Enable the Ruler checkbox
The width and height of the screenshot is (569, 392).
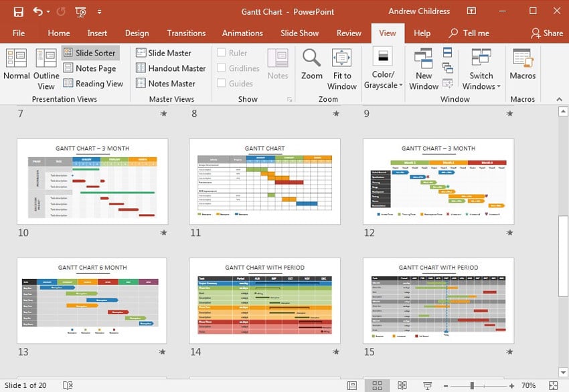[222, 53]
